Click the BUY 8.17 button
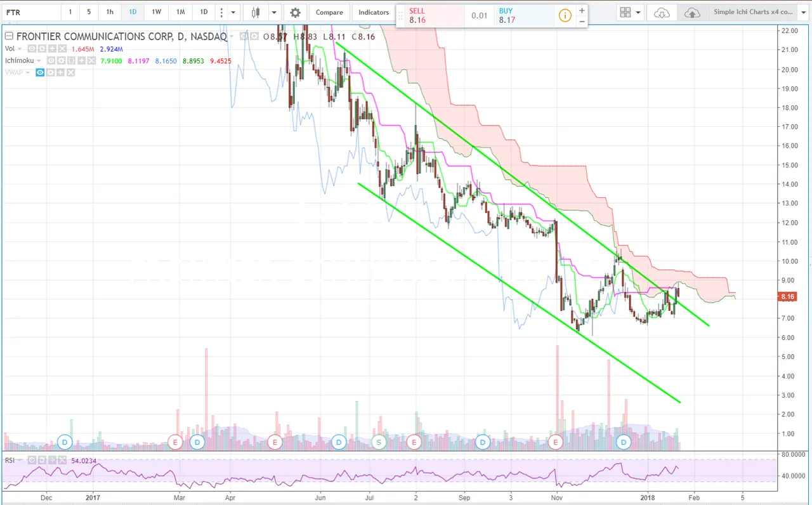This screenshot has height=505, width=812. coord(523,16)
